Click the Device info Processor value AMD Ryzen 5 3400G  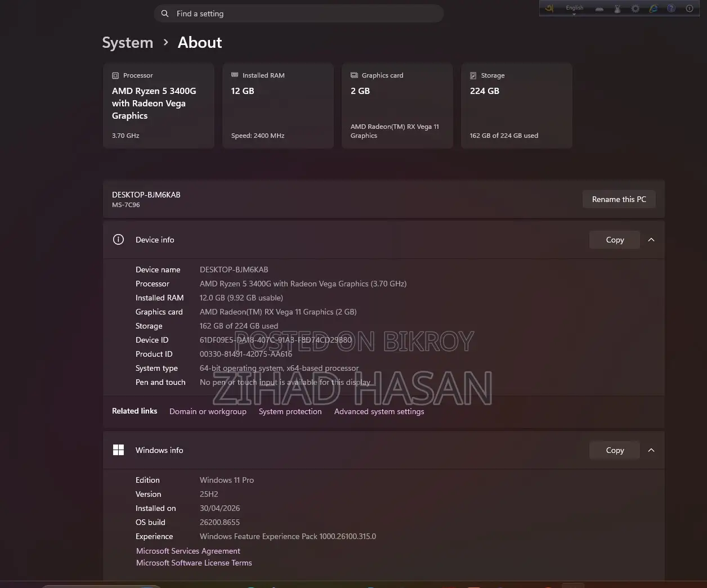coord(303,284)
